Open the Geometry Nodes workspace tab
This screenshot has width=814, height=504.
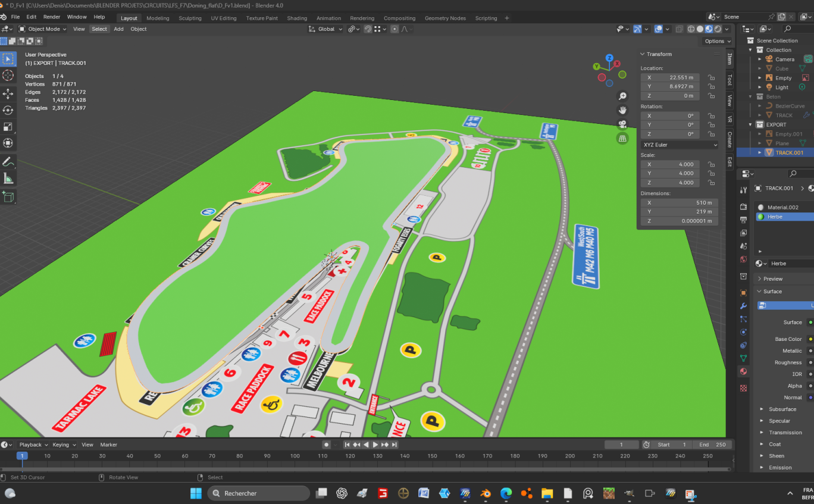pos(445,18)
